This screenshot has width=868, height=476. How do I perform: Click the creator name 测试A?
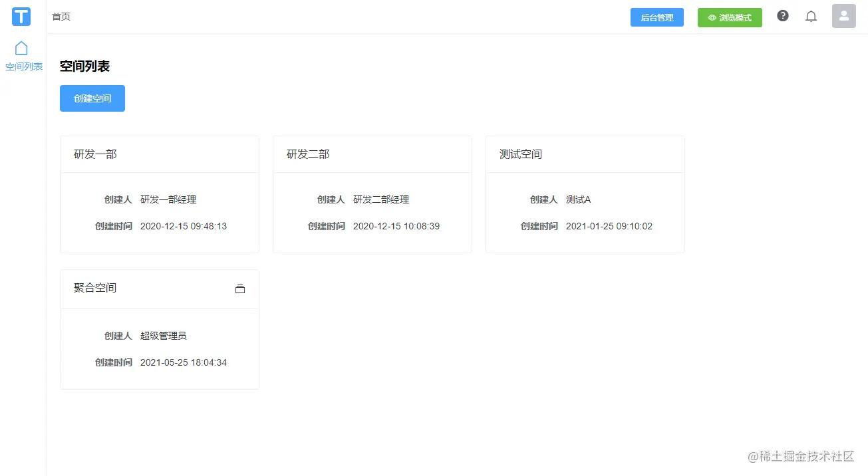(x=578, y=199)
